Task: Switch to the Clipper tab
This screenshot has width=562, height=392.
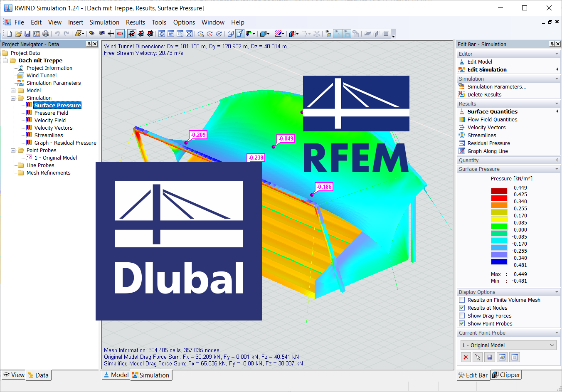Action: [505, 375]
